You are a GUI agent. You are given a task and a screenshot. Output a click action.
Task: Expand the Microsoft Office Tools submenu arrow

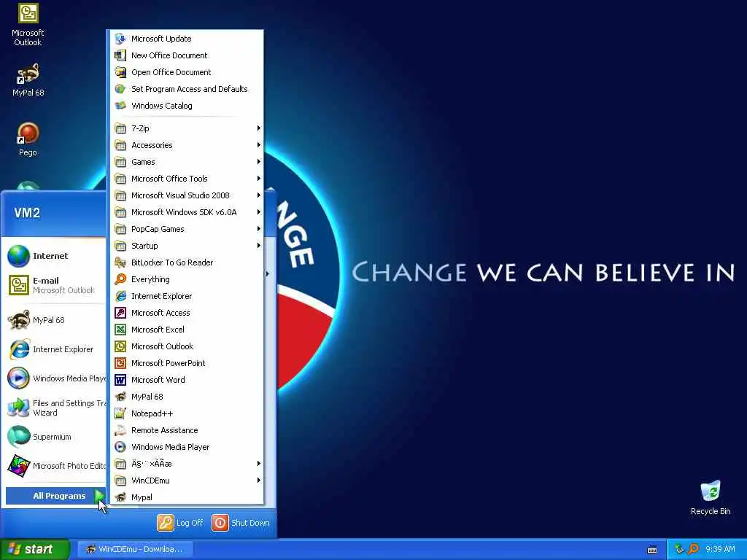(259, 179)
